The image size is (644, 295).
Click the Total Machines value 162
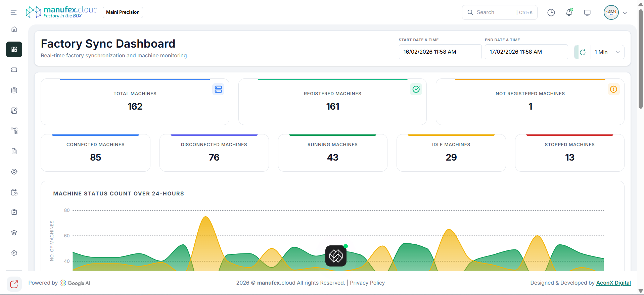coord(135,106)
